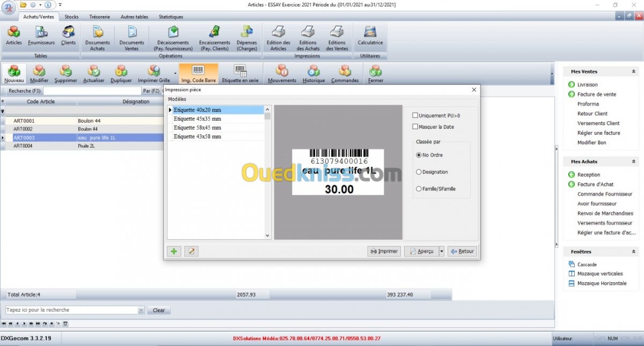Add a new label model (green plus)
This screenshot has width=644, height=346.
click(x=174, y=251)
